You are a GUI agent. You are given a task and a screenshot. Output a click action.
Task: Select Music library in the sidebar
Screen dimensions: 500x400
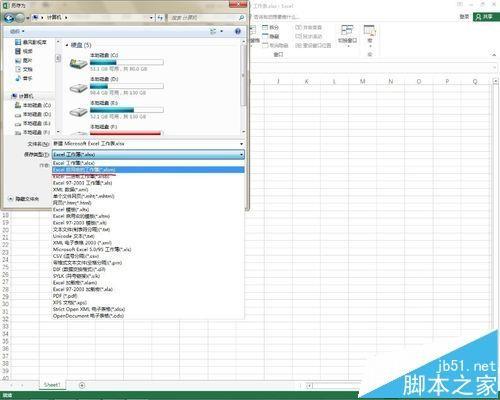(x=24, y=78)
